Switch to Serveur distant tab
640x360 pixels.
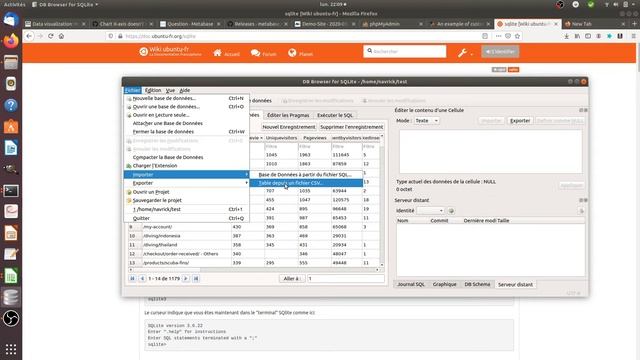pos(515,284)
